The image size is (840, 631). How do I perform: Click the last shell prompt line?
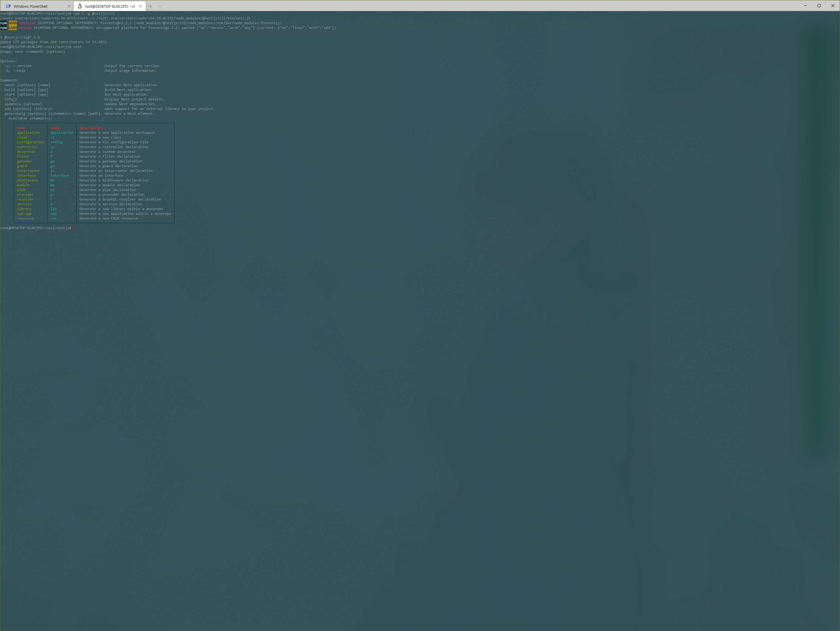coord(36,228)
